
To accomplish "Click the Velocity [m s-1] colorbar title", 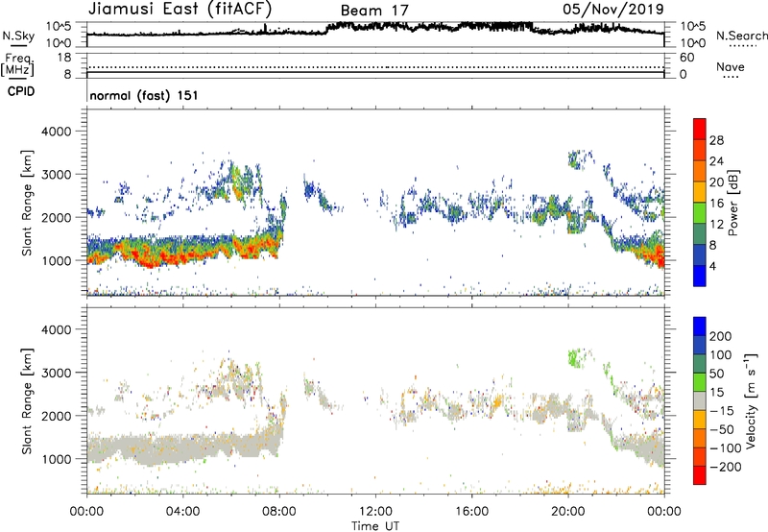I will click(750, 400).
